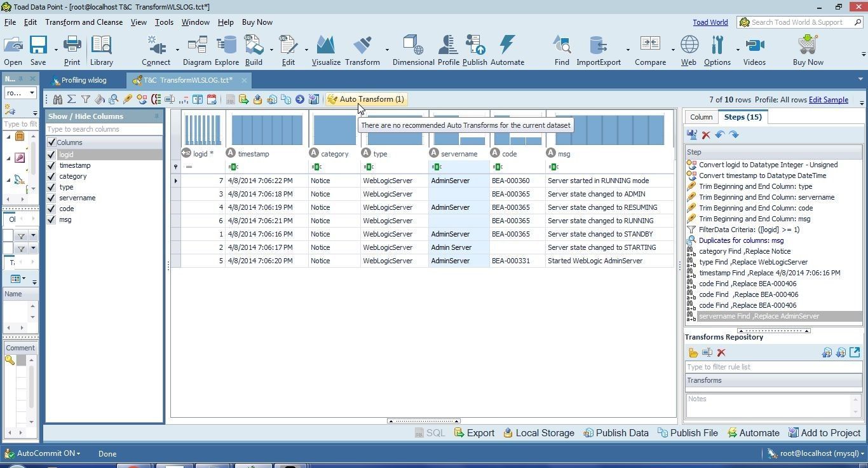Viewport: 868px width, 468px height.
Task: Click the Trim pencil toolbar icon
Action: pos(128,99)
